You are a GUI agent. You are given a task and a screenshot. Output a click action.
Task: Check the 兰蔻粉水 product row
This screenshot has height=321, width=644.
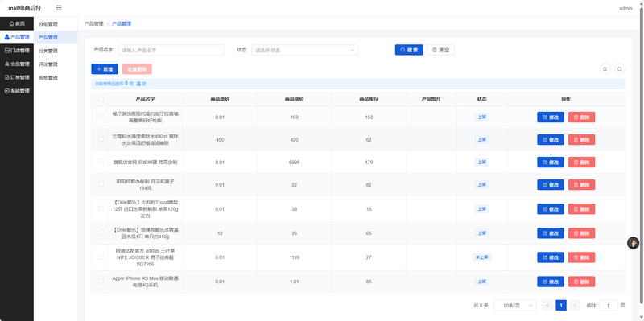pos(101,139)
